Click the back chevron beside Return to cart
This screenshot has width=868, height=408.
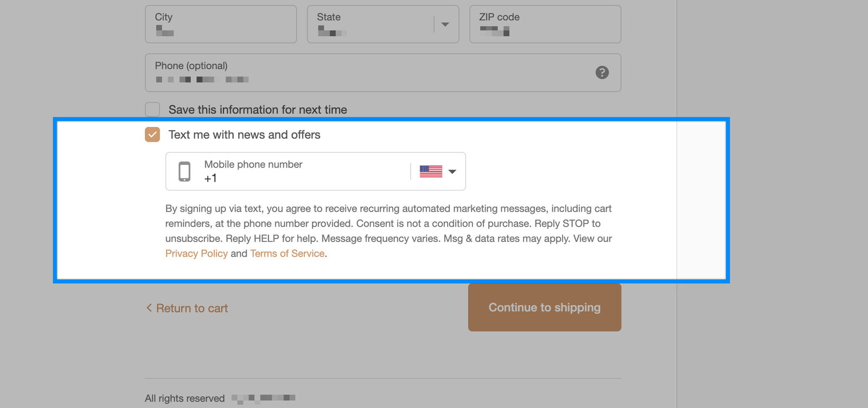point(149,308)
